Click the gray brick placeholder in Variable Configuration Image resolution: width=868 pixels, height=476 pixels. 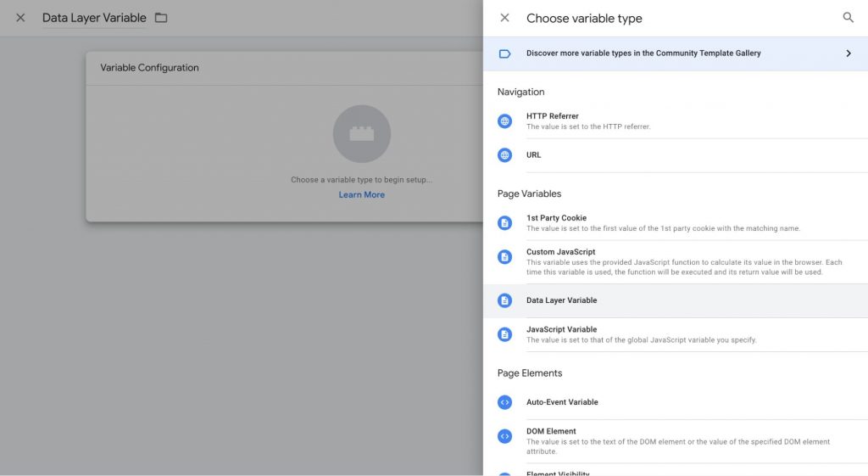[361, 134]
